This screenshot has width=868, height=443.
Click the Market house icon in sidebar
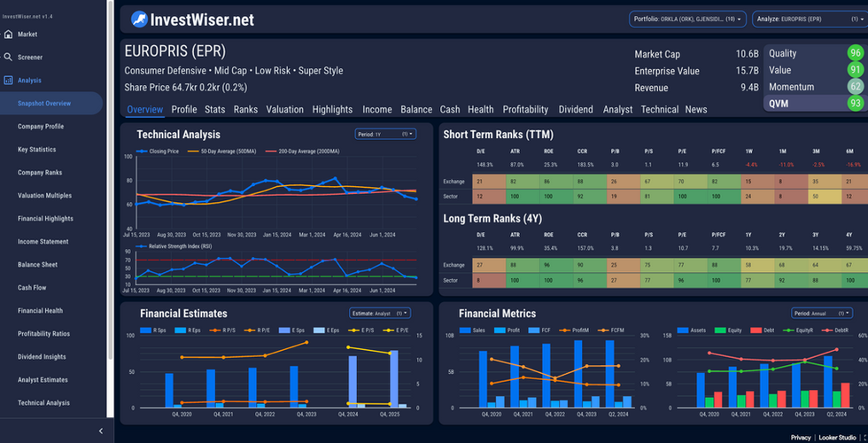[x=8, y=35]
